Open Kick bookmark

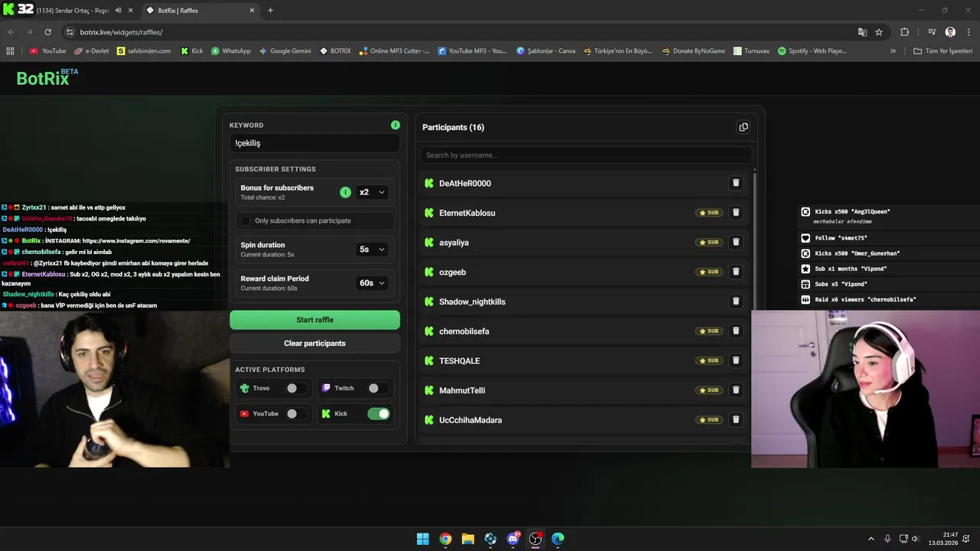click(192, 51)
